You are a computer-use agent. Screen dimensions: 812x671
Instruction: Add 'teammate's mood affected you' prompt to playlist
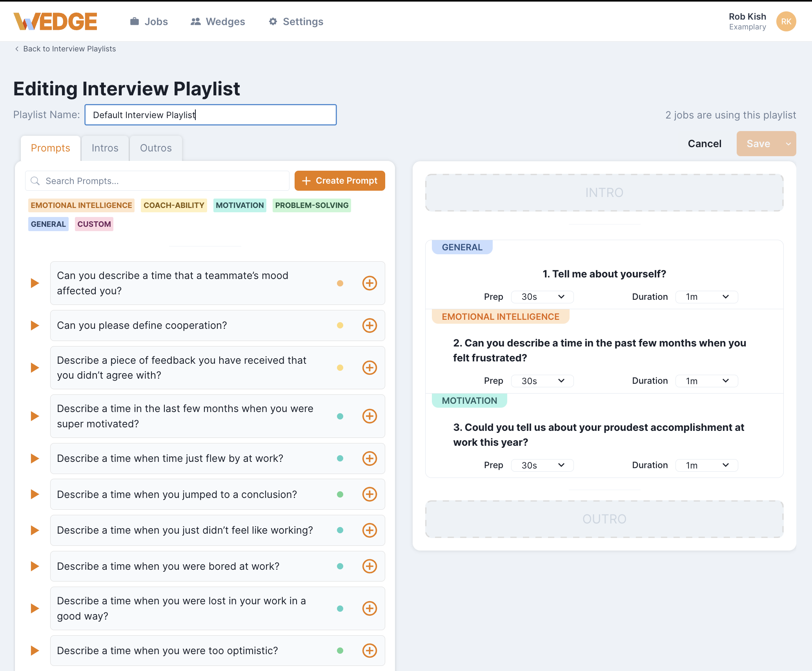click(370, 283)
